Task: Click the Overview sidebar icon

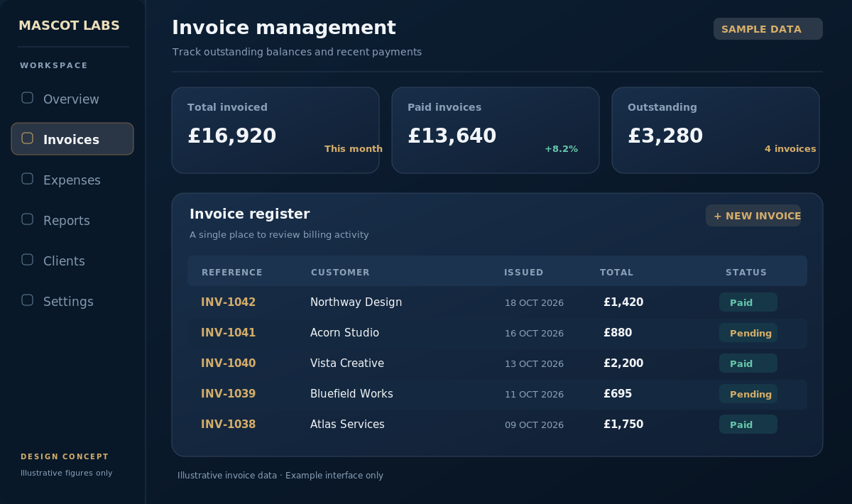Action: [x=27, y=98]
